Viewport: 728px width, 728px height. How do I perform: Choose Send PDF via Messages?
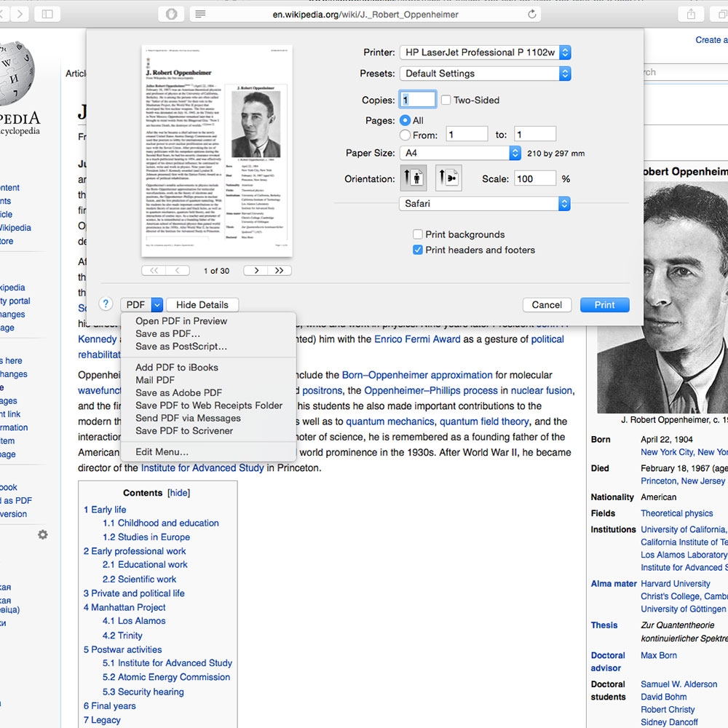click(188, 418)
